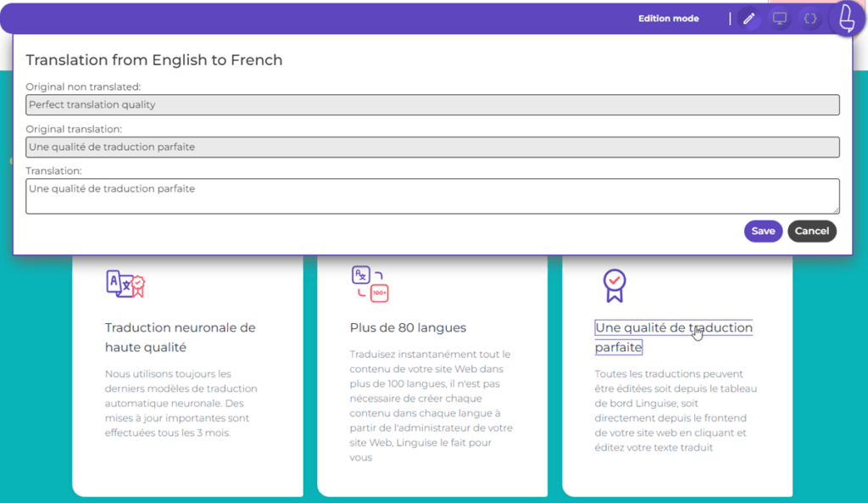Select the pencil Edition mode icon
Screen dimensions: 868x503
pyautogui.click(x=749, y=18)
